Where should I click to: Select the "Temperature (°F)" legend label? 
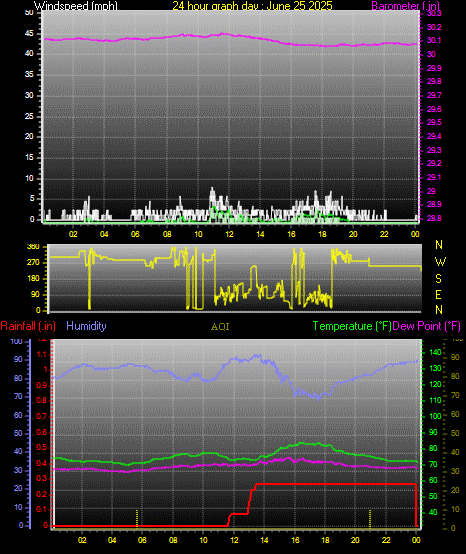[x=352, y=326]
